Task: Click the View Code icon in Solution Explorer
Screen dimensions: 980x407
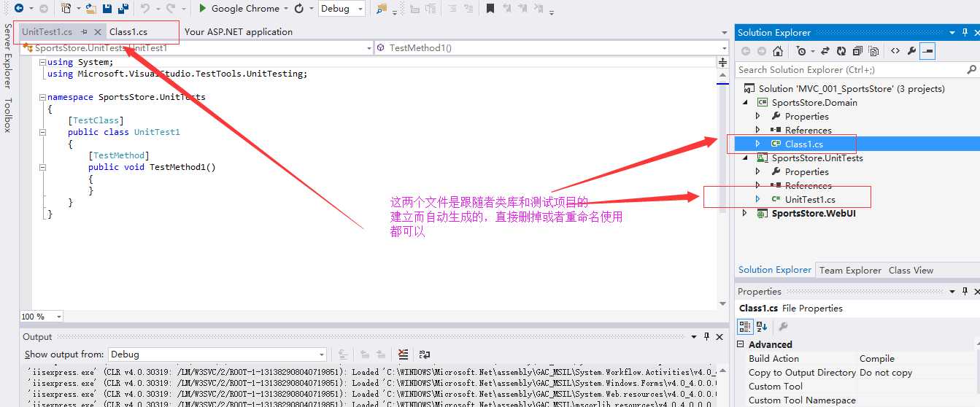Action: [x=895, y=51]
